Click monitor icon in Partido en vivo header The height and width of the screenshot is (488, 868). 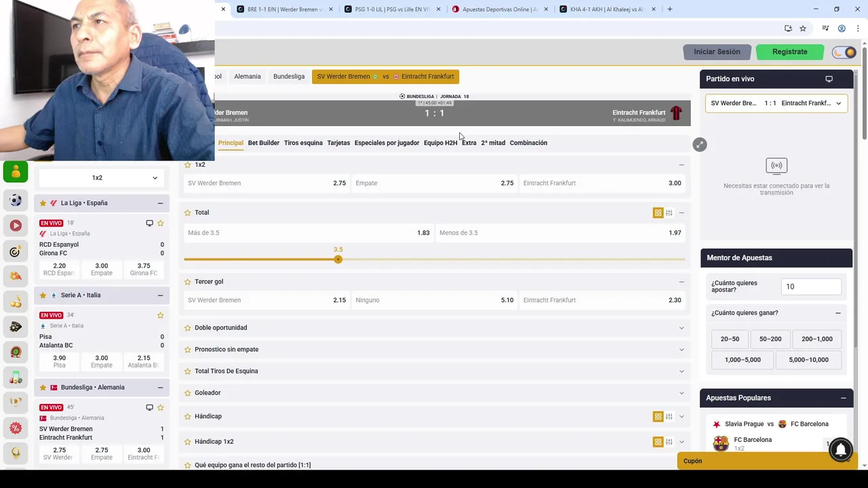click(x=829, y=79)
